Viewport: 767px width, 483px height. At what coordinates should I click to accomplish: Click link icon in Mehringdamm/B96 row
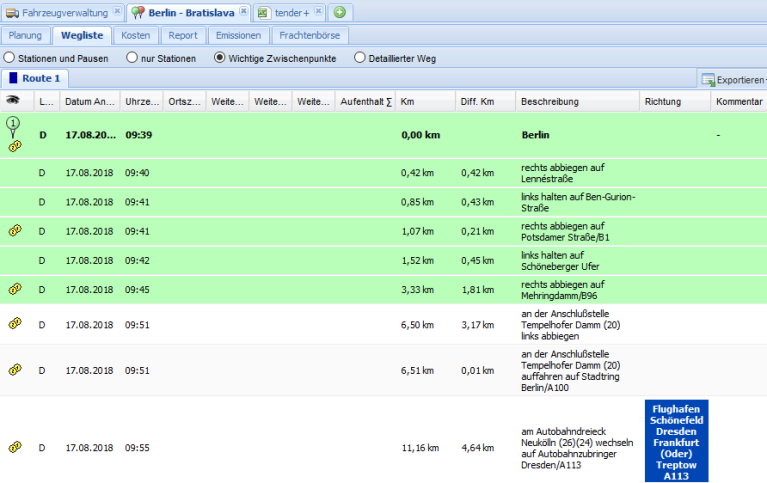(15, 289)
